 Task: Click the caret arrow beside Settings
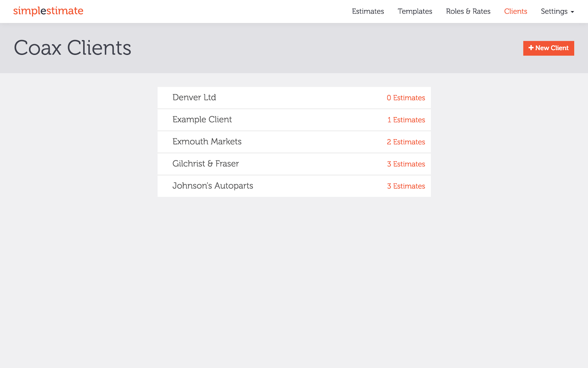point(572,12)
